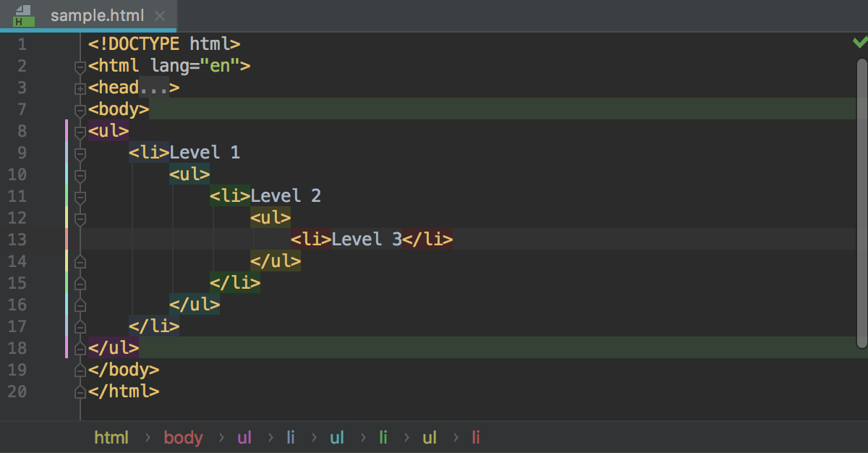Click the change marker bar beside line 13
The image size is (868, 453).
click(x=67, y=240)
